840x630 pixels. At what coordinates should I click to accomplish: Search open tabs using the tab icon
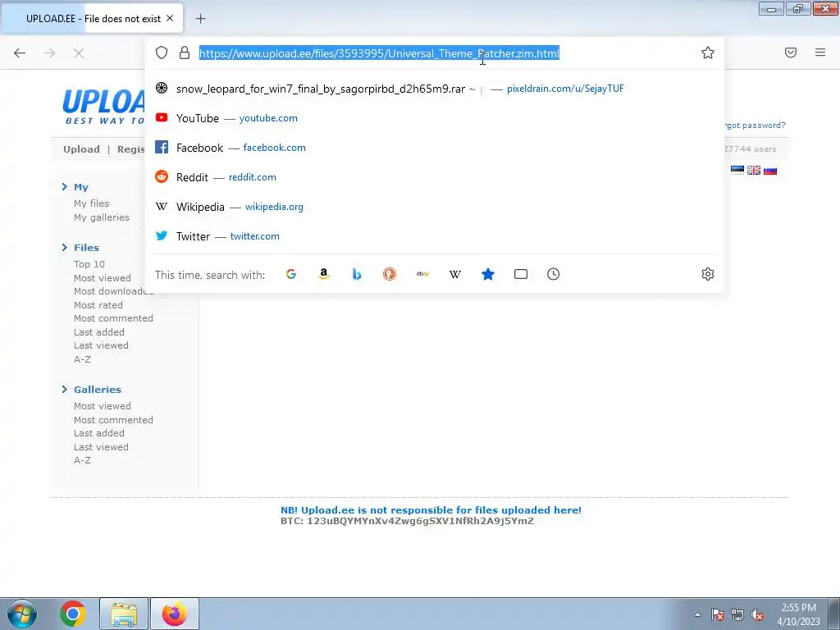pos(521,274)
